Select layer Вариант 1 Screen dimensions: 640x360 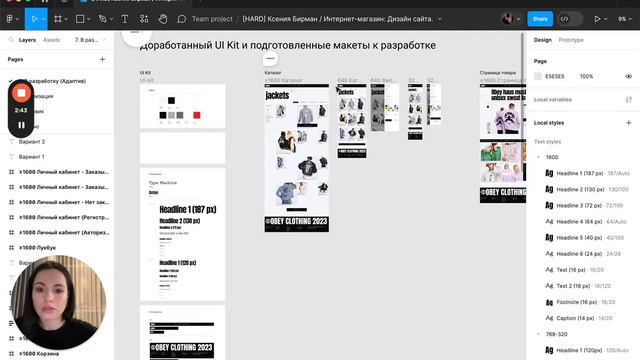(31, 157)
